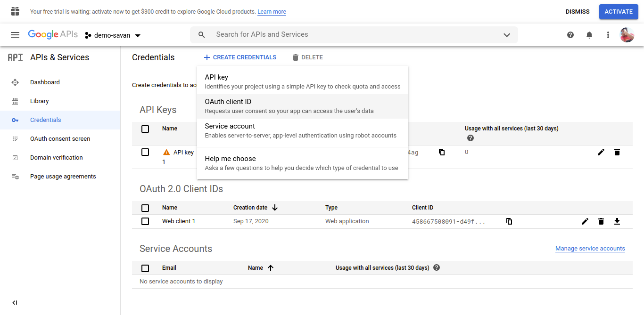
Task: Edit API key 1 with the pencil icon
Action: click(601, 152)
